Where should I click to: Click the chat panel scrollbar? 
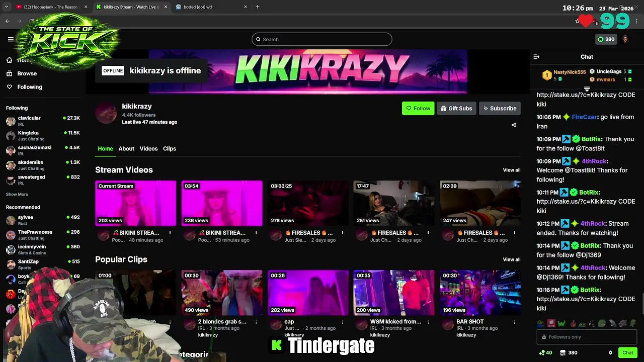[x=642, y=303]
